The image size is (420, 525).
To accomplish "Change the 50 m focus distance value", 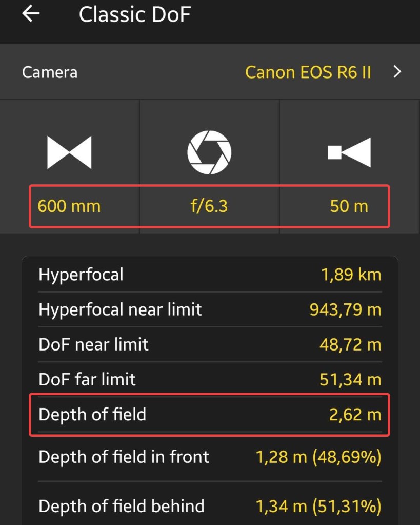I will (x=349, y=206).
